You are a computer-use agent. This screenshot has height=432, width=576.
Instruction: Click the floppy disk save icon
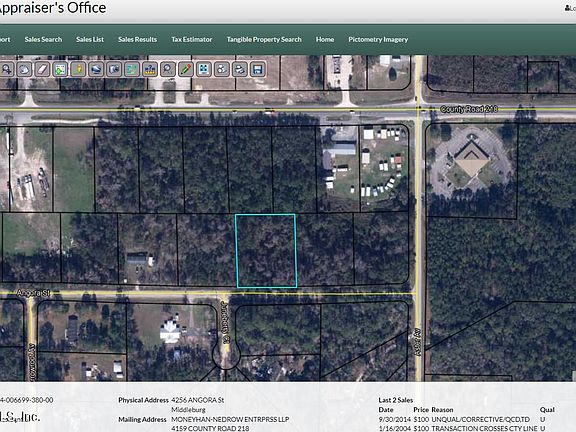coord(258,69)
